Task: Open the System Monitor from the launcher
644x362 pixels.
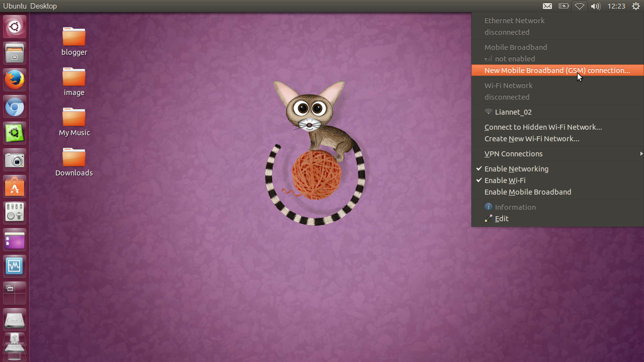Action: pos(14,266)
